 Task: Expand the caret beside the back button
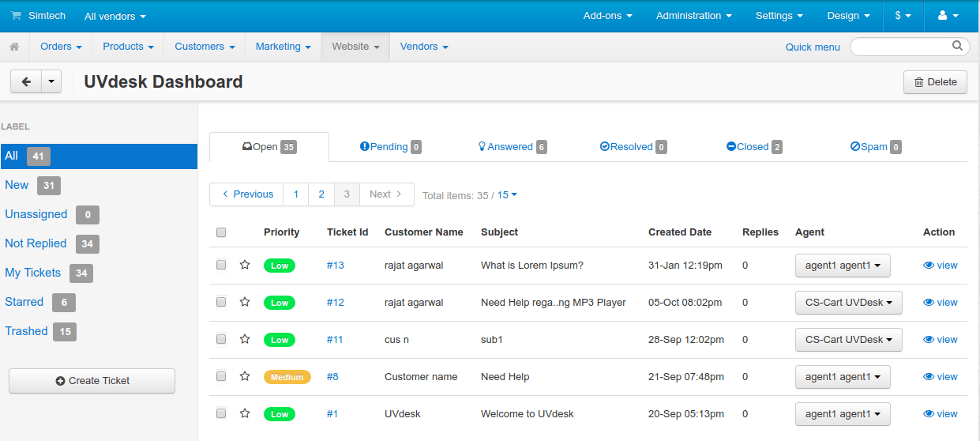(52, 81)
